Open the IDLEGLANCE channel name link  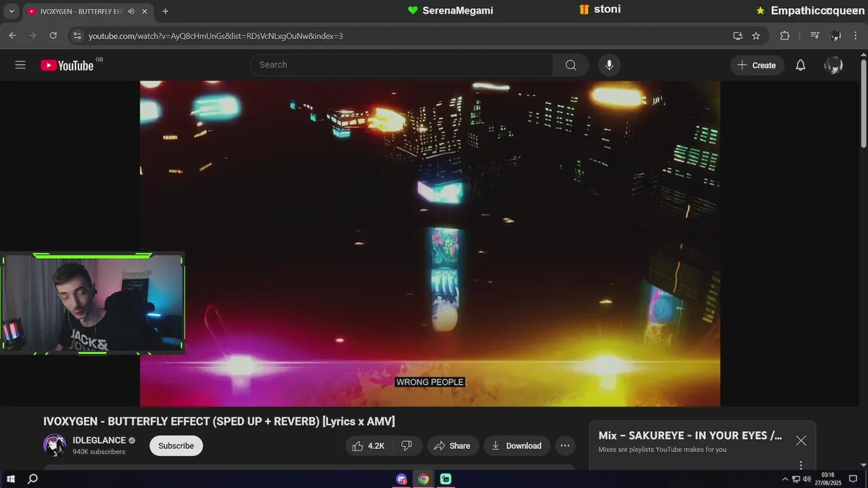click(99, 440)
